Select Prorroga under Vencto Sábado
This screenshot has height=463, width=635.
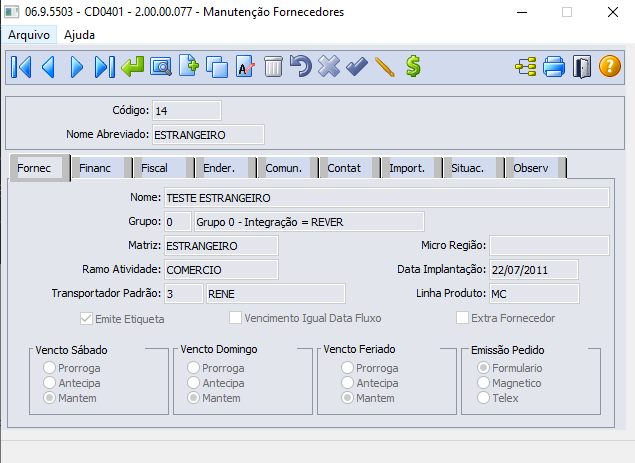49,367
